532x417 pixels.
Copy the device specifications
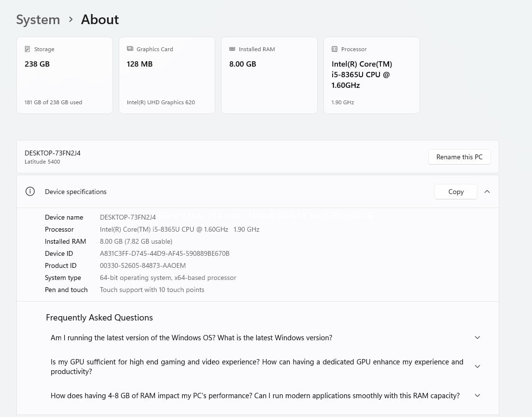click(x=455, y=192)
